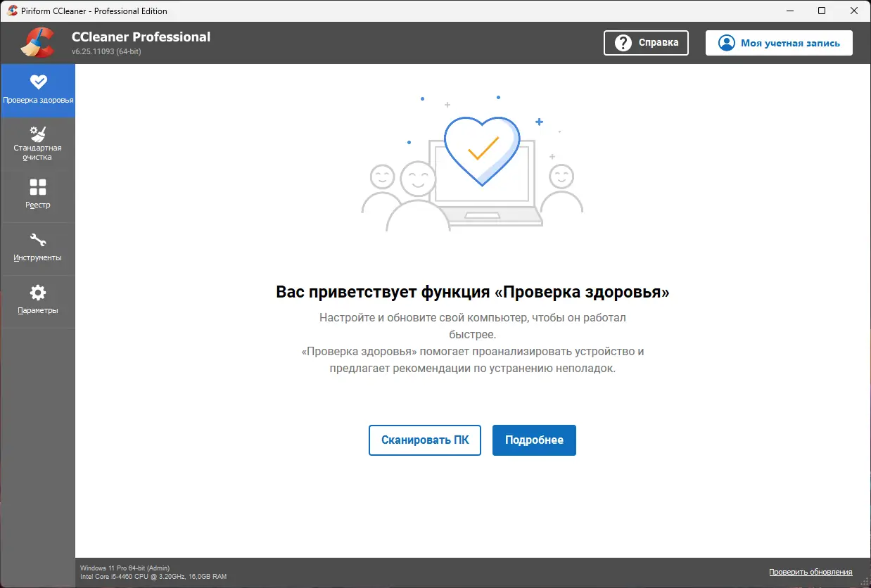Select the Проверка здоровья heart icon
This screenshot has height=588, width=871.
(38, 80)
